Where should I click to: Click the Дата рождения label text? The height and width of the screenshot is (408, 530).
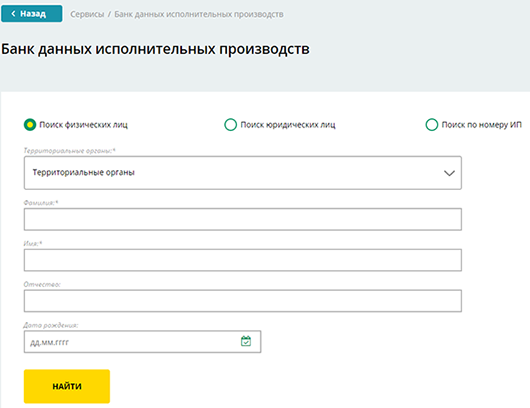coord(51,325)
